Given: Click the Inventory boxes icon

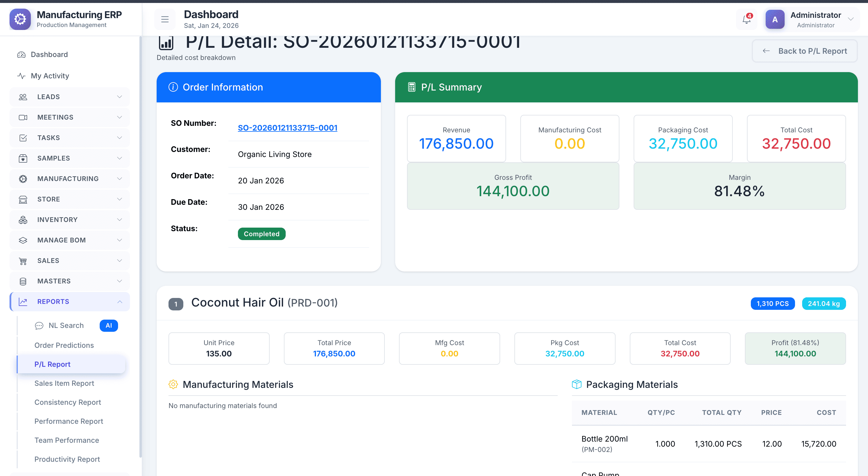Looking at the screenshot, I should point(23,220).
